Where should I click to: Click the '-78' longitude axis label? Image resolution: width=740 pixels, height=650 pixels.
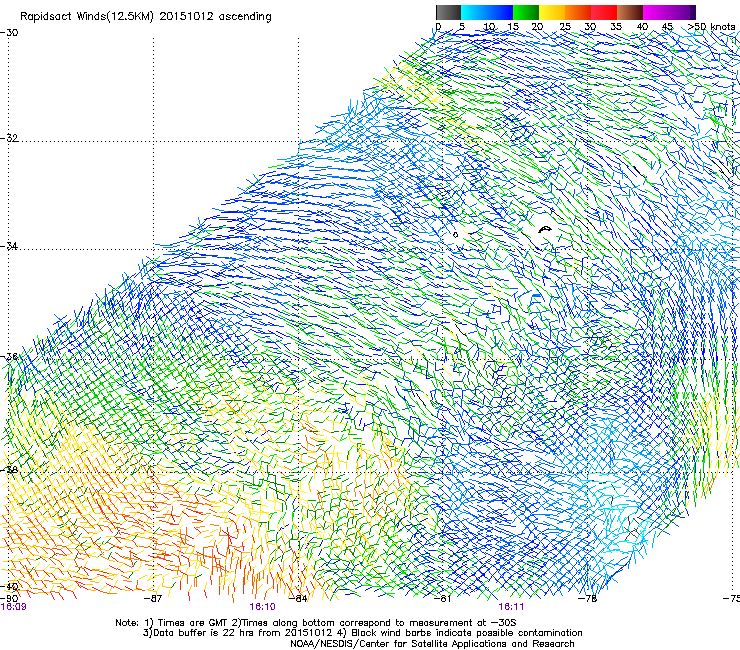(588, 599)
